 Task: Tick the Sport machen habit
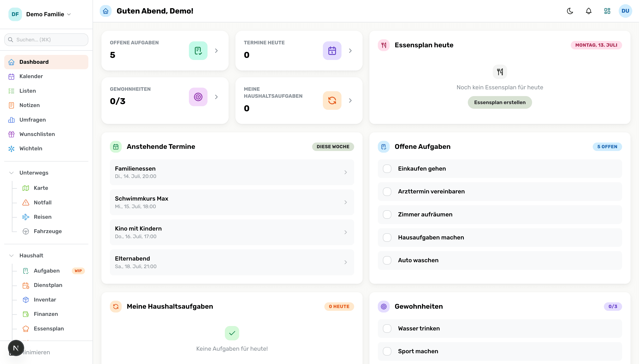(x=387, y=351)
